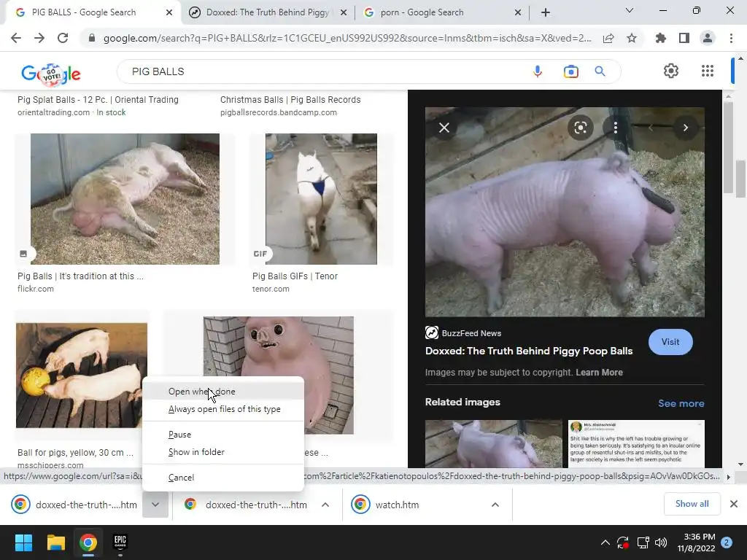Viewport: 747px width, 560px height.
Task: Choose 'Always open files of this type'
Action: pyautogui.click(x=223, y=409)
